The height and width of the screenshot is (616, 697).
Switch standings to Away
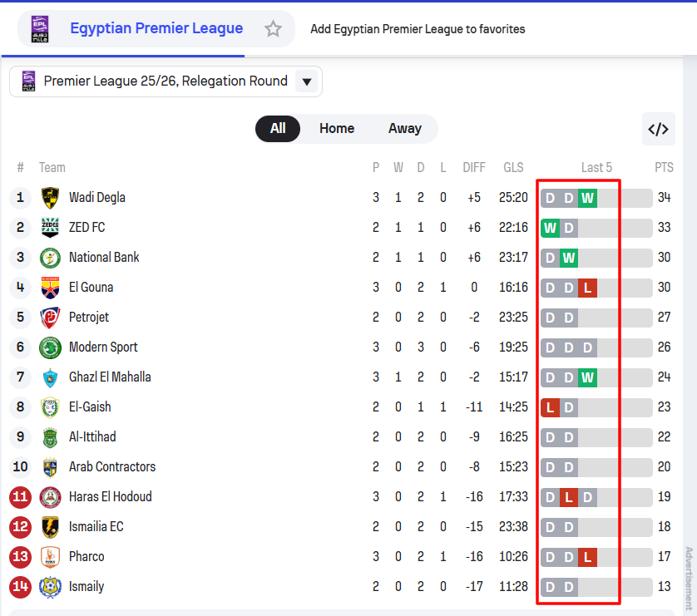coord(404,129)
